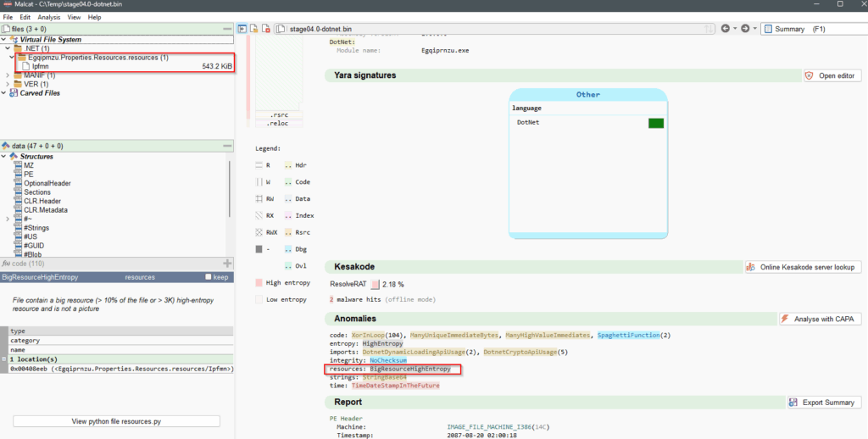Toggle the keep checkbox

click(209, 277)
